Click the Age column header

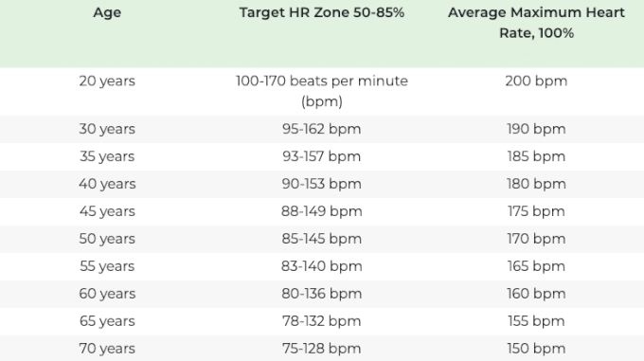107,12
